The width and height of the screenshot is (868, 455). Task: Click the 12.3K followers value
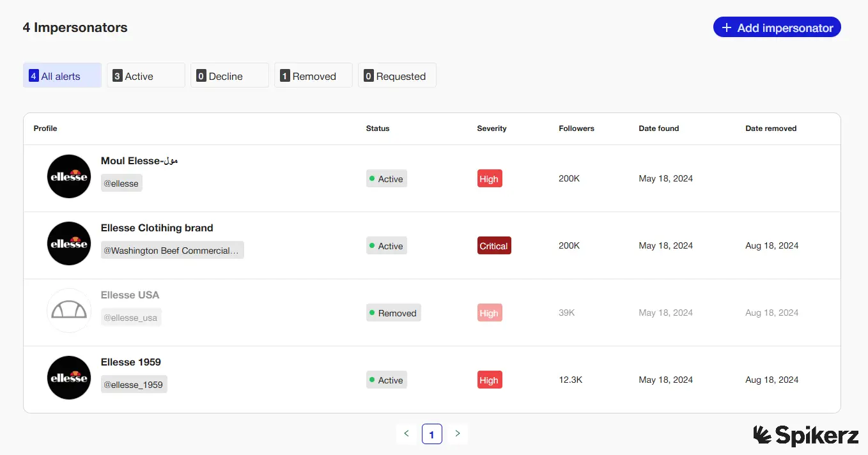pyautogui.click(x=571, y=380)
